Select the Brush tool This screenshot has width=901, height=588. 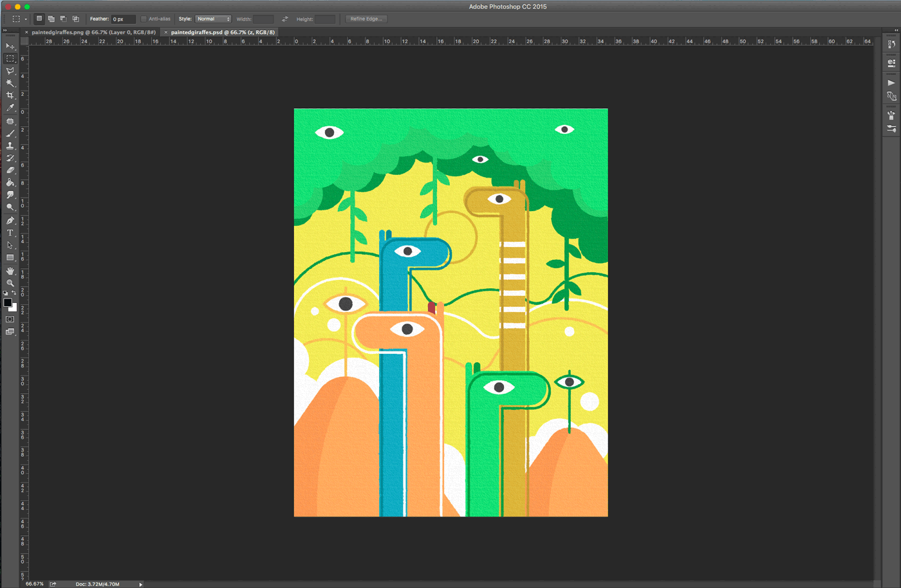(x=10, y=133)
